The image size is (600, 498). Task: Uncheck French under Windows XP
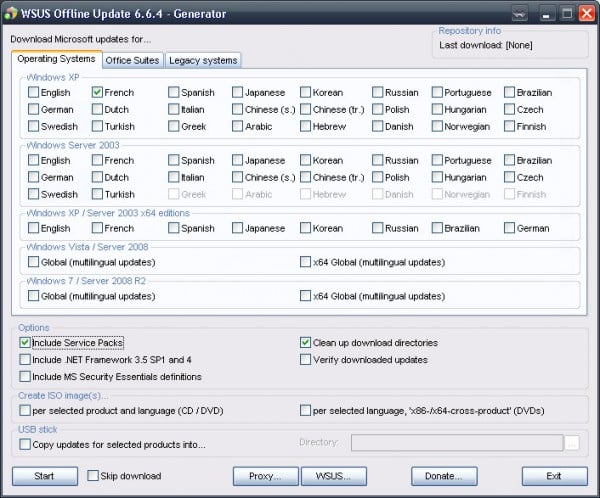click(x=97, y=92)
